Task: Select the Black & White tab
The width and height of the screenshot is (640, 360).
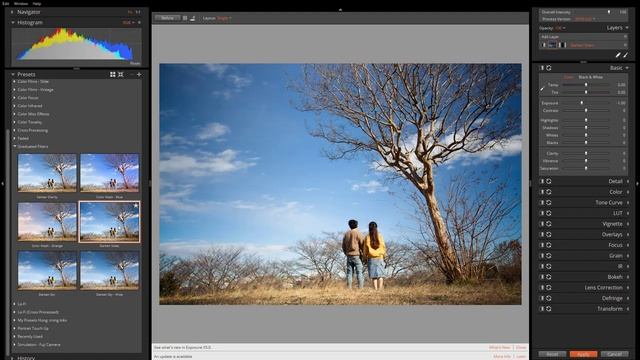Action: click(591, 77)
